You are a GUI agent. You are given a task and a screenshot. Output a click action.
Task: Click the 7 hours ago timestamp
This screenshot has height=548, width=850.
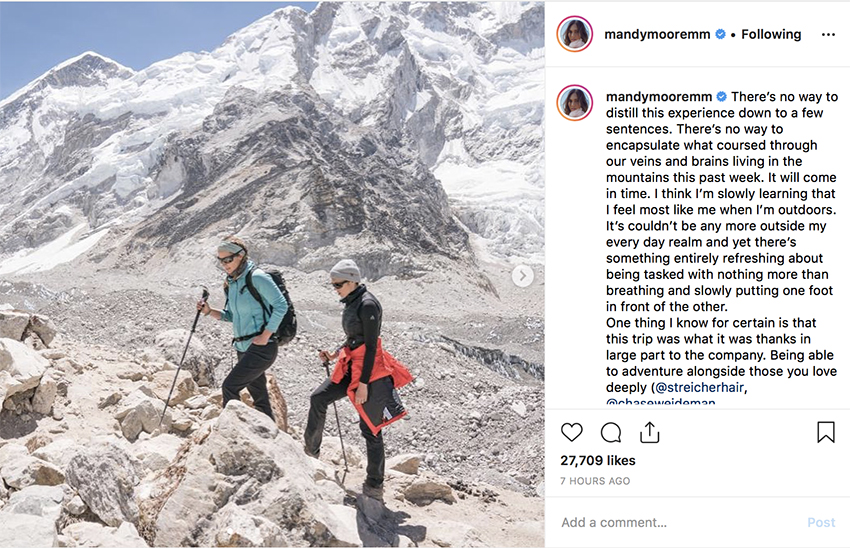[596, 481]
